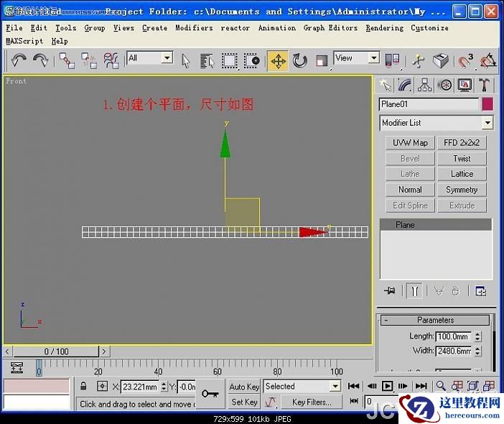Viewport: 504px width, 424px height.
Task: Activate the Select Object arrow tool
Action: coord(185,60)
